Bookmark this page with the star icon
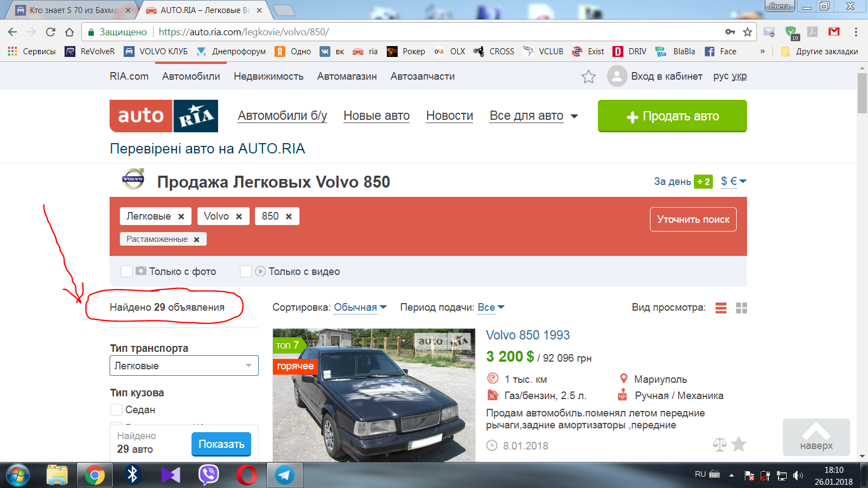The height and width of the screenshot is (488, 868). (747, 32)
